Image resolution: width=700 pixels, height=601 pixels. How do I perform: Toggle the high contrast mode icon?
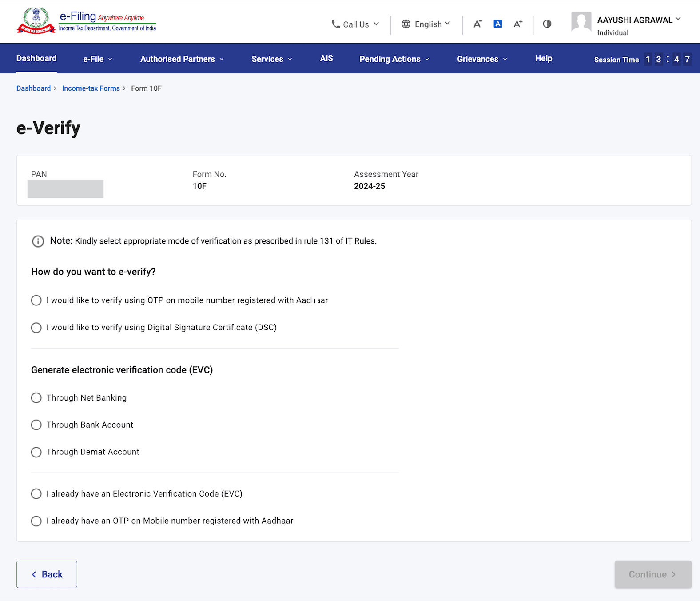point(547,24)
